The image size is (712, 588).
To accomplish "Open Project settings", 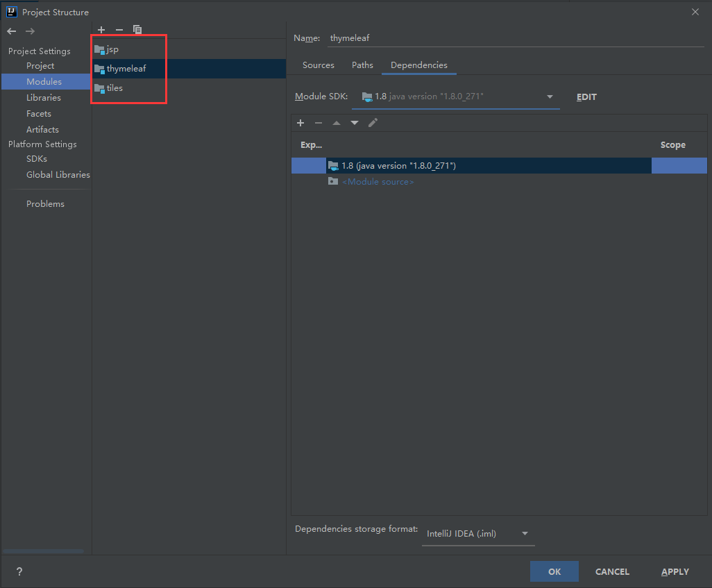I will point(40,66).
